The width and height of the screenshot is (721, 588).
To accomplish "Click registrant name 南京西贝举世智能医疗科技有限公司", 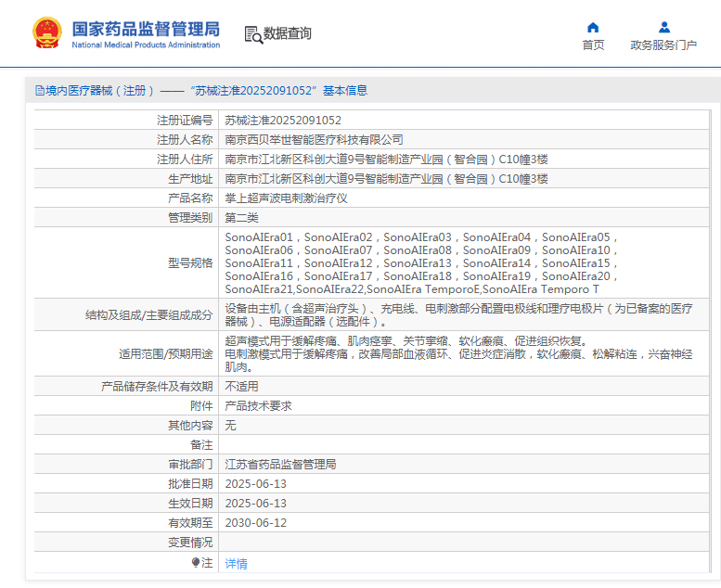I will 315,140.
